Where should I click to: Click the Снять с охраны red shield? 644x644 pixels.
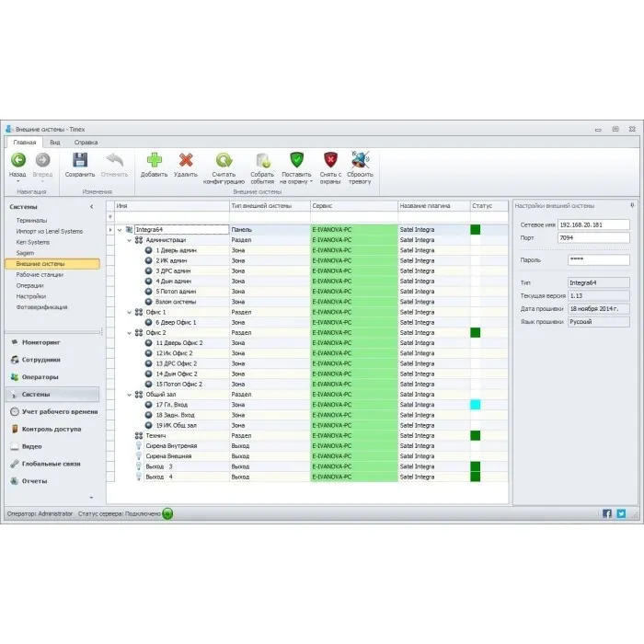pyautogui.click(x=330, y=160)
